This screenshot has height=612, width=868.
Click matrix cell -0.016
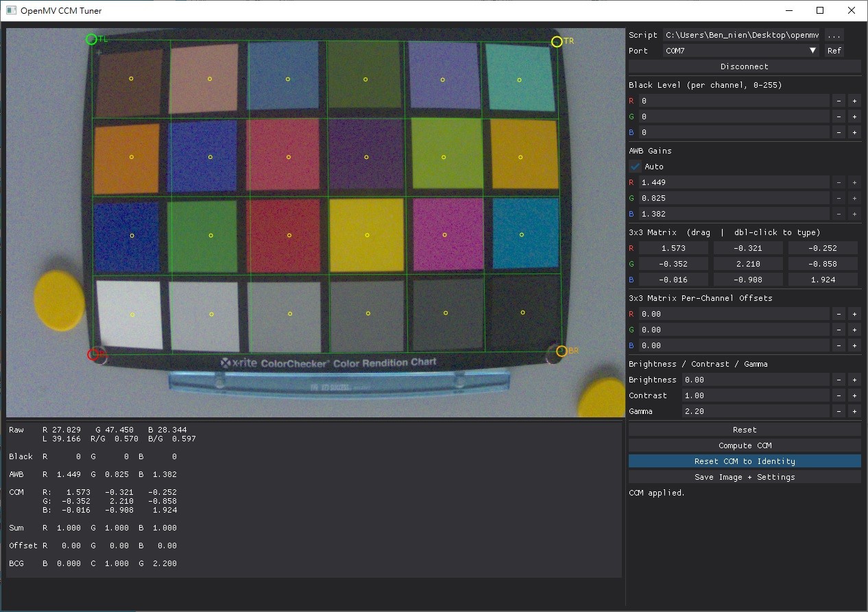click(x=673, y=280)
